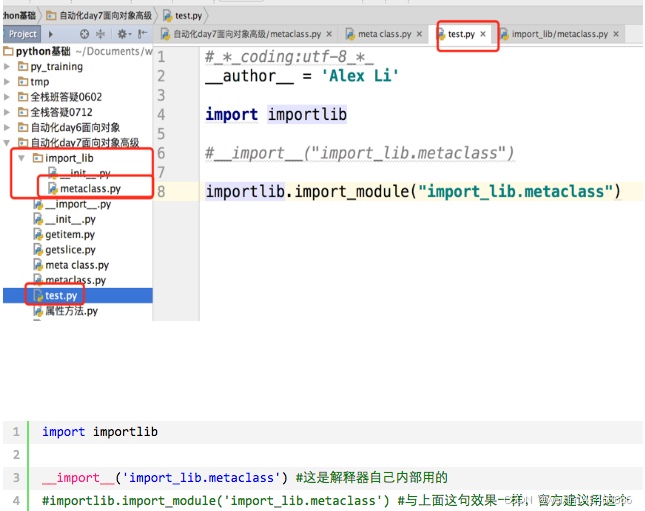Image resolution: width=645 pixels, height=511 pixels.
Task: Click the commented __import__ line 6
Action: click(x=360, y=153)
